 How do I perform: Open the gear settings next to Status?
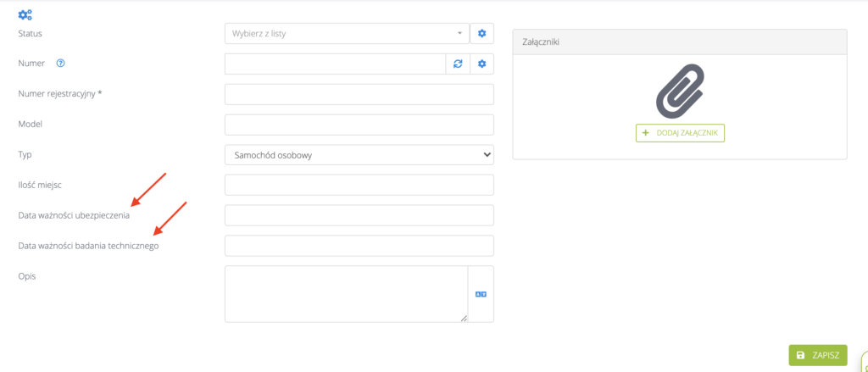tap(481, 34)
